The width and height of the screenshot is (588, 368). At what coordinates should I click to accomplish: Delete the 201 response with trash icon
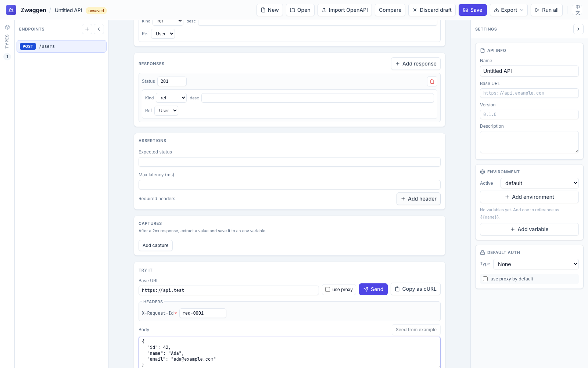[x=432, y=81]
